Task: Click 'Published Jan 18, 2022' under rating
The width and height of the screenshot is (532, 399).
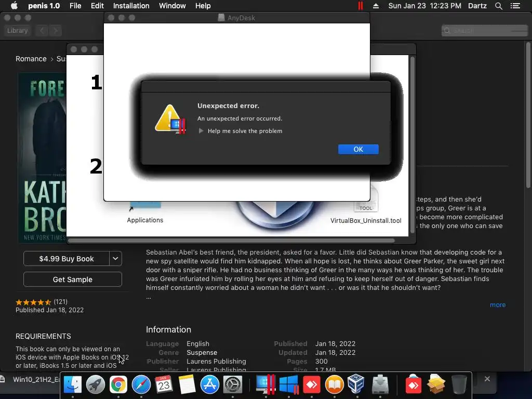Action: [x=49, y=310]
